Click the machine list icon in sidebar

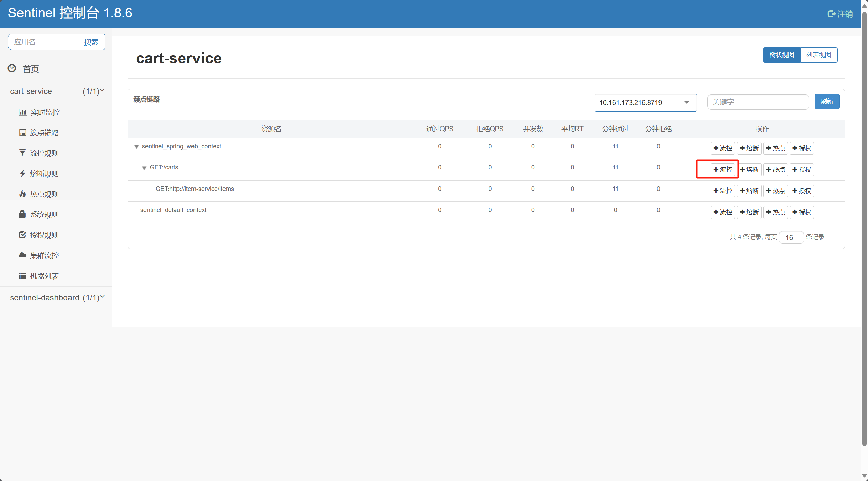[22, 276]
